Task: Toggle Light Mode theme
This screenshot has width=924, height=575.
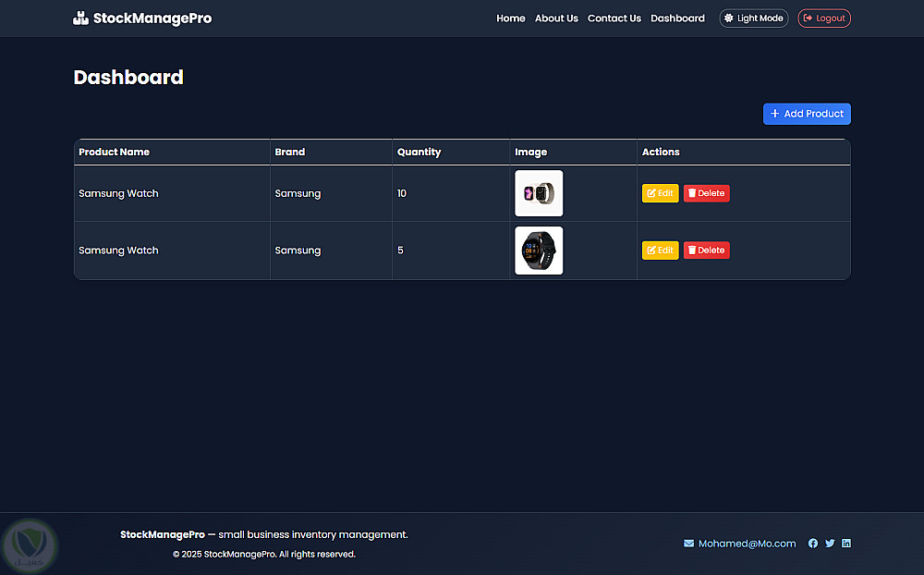Action: (x=754, y=18)
